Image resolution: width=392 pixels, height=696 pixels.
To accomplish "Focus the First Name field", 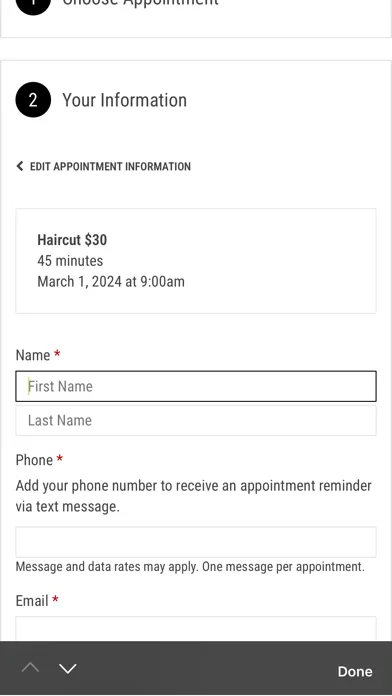I will 196,386.
